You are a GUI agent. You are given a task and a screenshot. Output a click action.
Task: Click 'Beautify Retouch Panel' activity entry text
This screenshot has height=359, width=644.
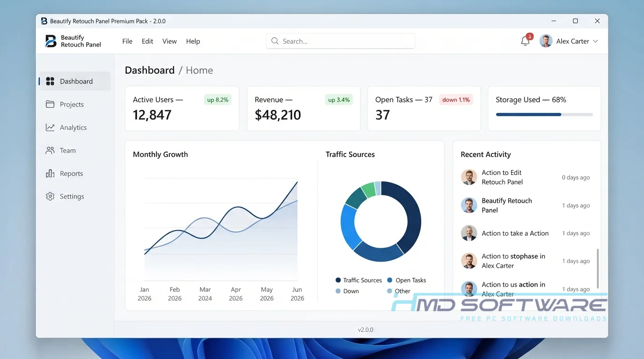pos(507,205)
